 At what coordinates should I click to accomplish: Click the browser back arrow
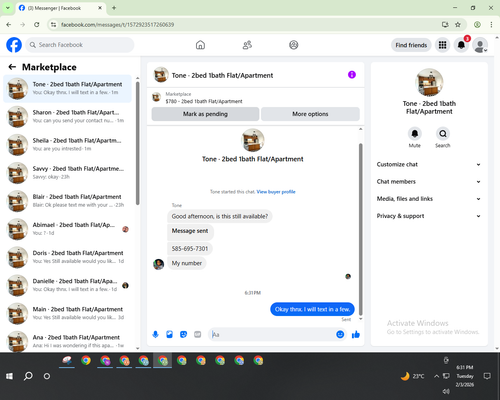[9, 25]
